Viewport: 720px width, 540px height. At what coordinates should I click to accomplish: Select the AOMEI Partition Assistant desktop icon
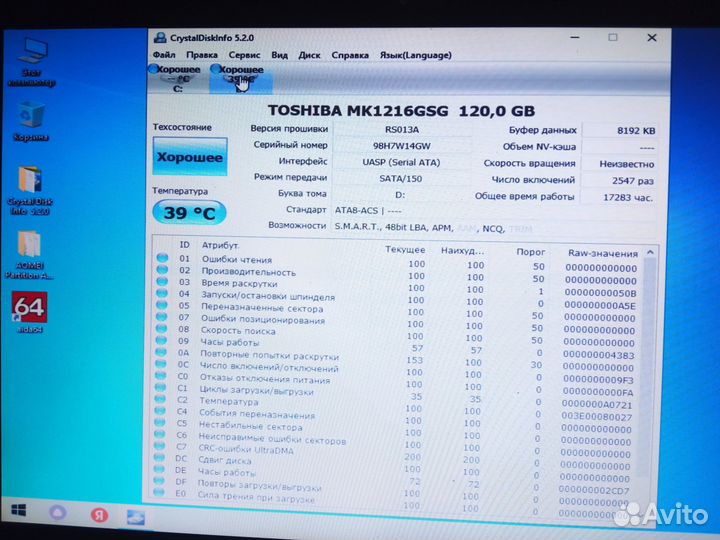tap(29, 250)
